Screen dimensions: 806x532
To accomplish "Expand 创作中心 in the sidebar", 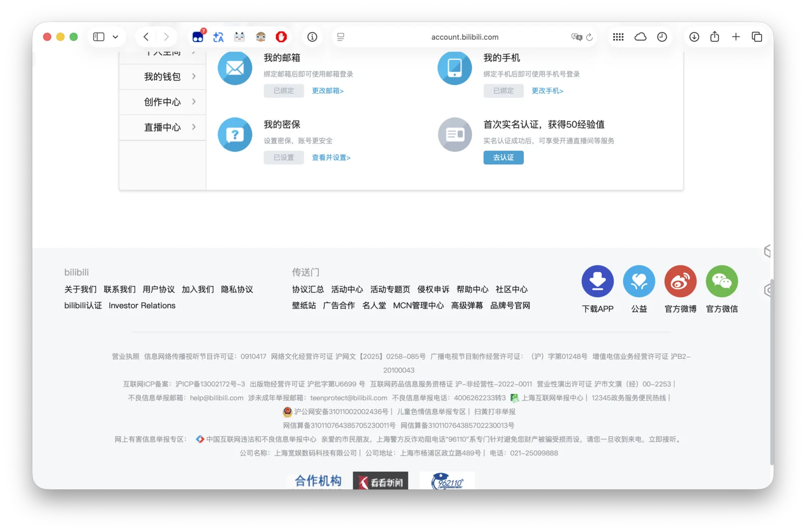I will point(163,102).
